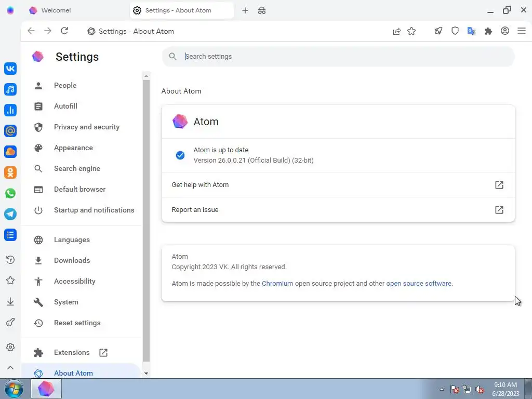Bookmark this page with star icon
The image size is (532, 399).
(x=411, y=31)
